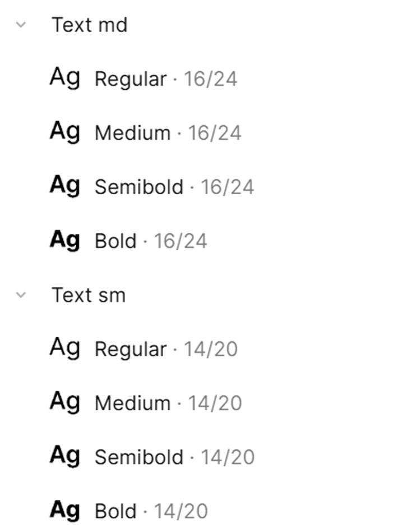This screenshot has height=532, width=407.
Task: Click the Ag preview for Text md Bold
Action: coord(65,240)
